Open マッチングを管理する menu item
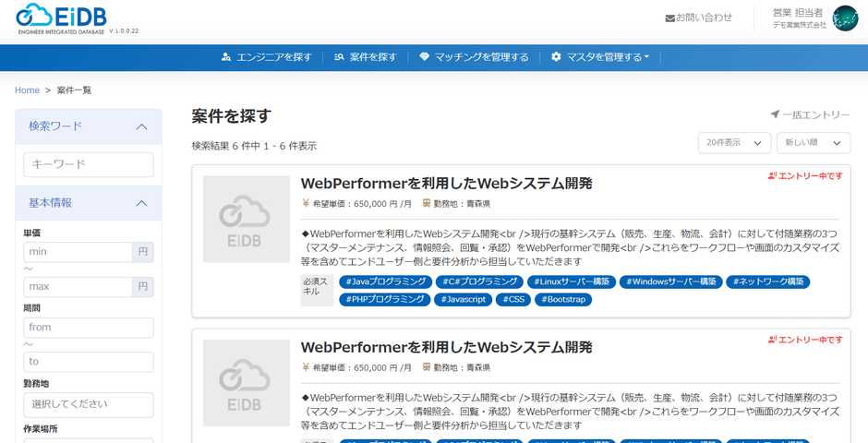Image resolution: width=868 pixels, height=443 pixels. [481, 57]
